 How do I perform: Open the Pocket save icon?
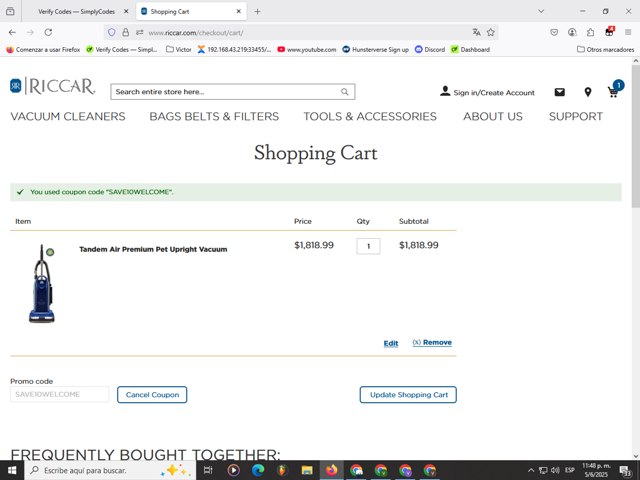[x=554, y=32]
